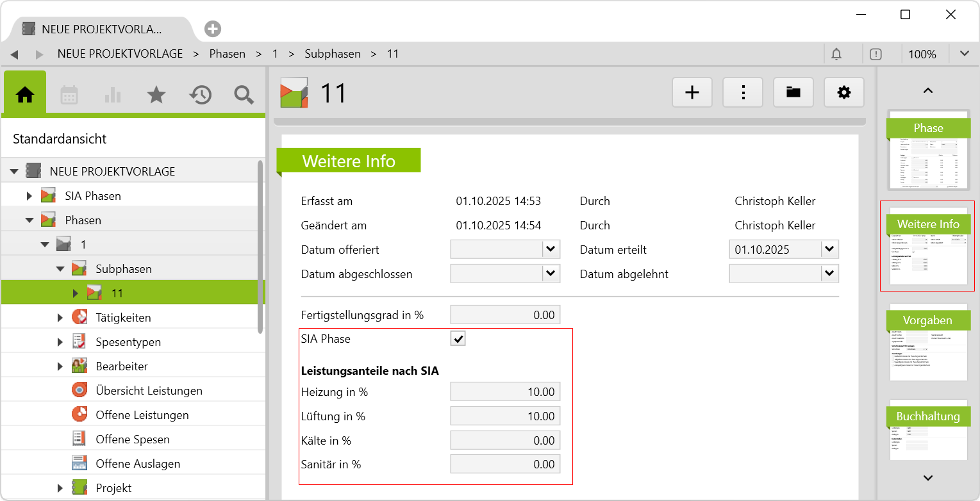This screenshot has height=501, width=980.
Task: Click Phasen in the breadcrumb path
Action: 228,54
